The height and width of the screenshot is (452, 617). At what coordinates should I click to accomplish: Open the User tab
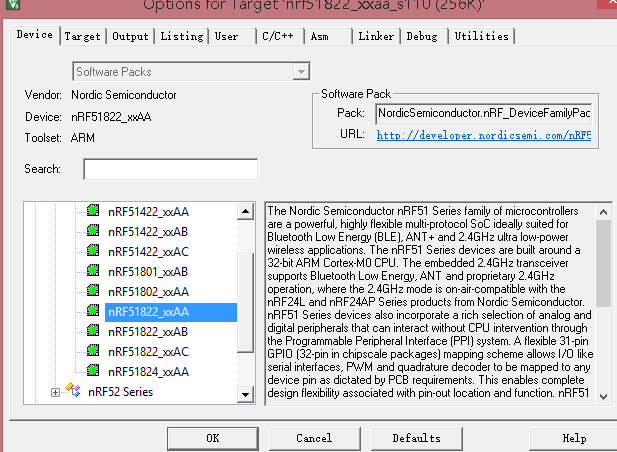tap(233, 36)
